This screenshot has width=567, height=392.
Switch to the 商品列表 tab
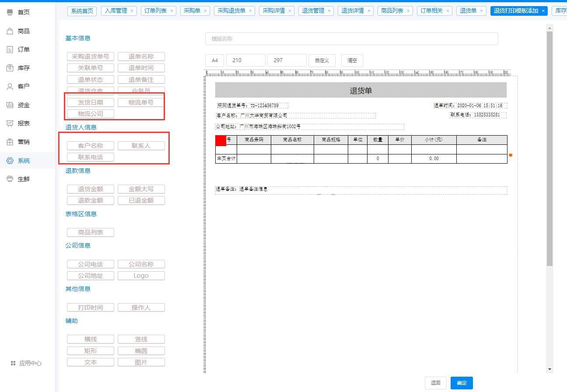point(392,11)
